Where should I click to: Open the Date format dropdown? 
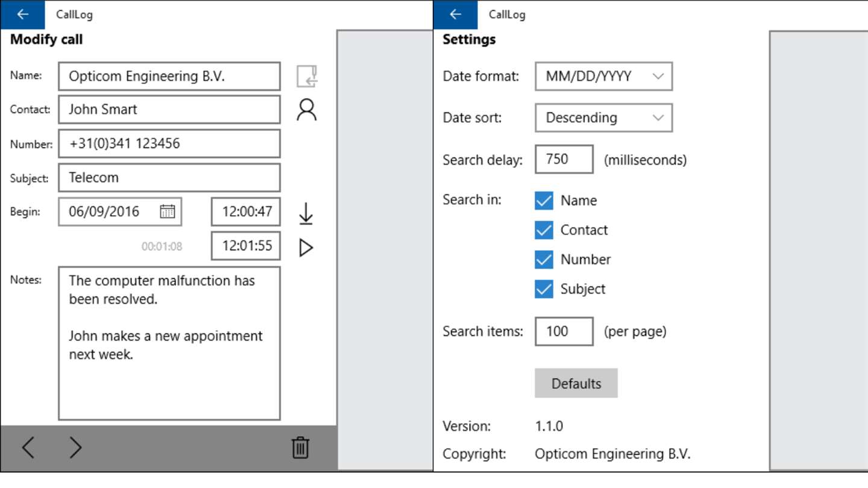click(x=603, y=77)
